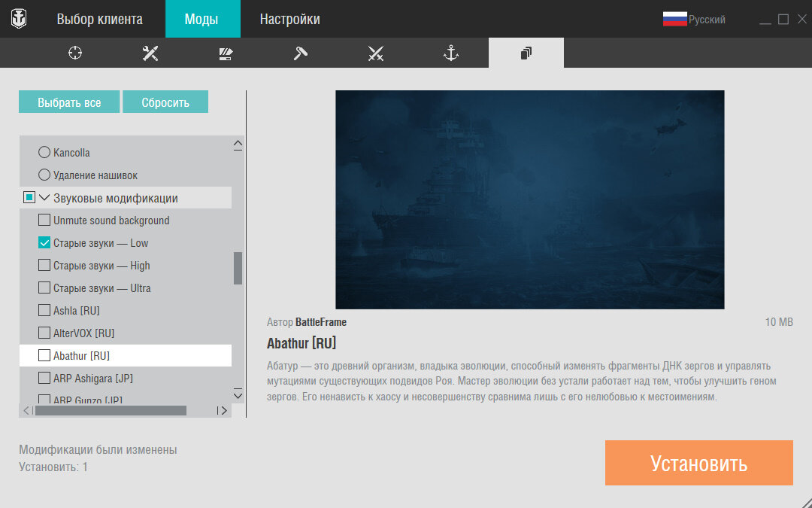Check Старые звуки — High
Viewport: 812px width, 508px height.
44,266
